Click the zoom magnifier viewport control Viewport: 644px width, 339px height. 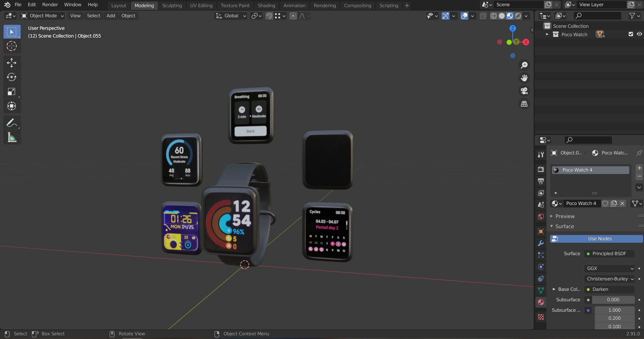tap(524, 65)
